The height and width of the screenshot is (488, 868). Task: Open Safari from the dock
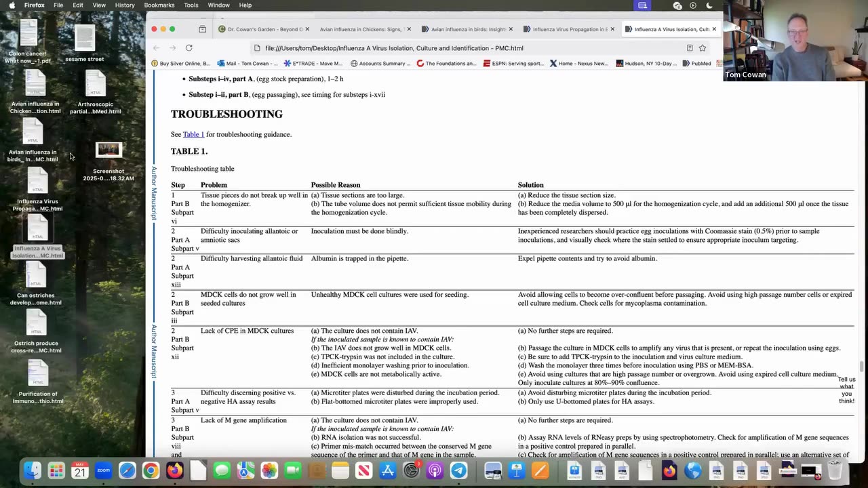click(127, 470)
